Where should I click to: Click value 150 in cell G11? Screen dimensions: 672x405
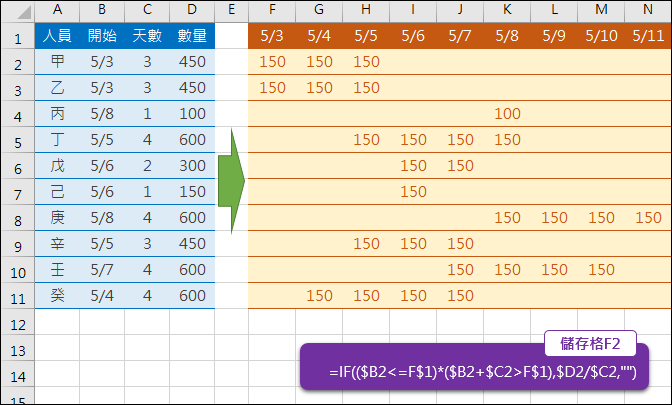(x=319, y=295)
